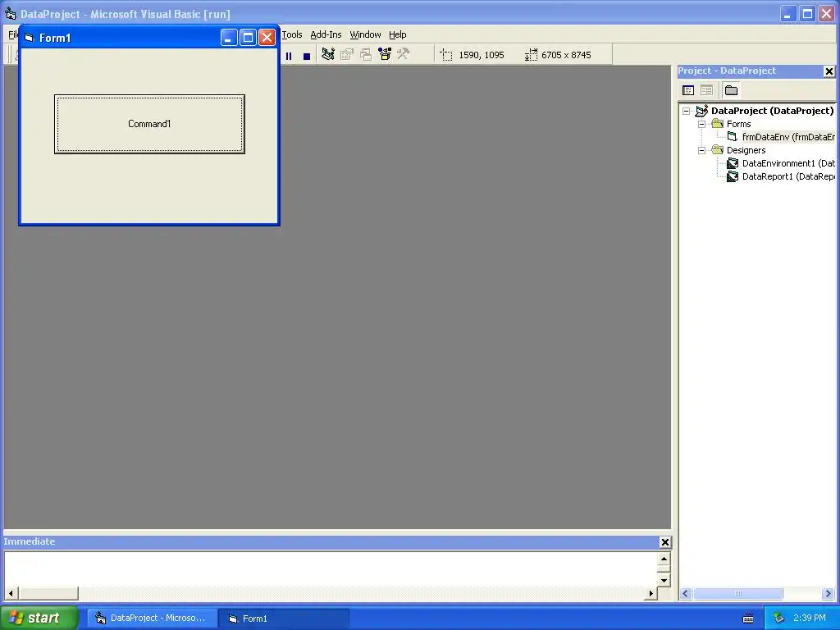Open the Object Browser toolbar icon
840x630 pixels.
(385, 54)
